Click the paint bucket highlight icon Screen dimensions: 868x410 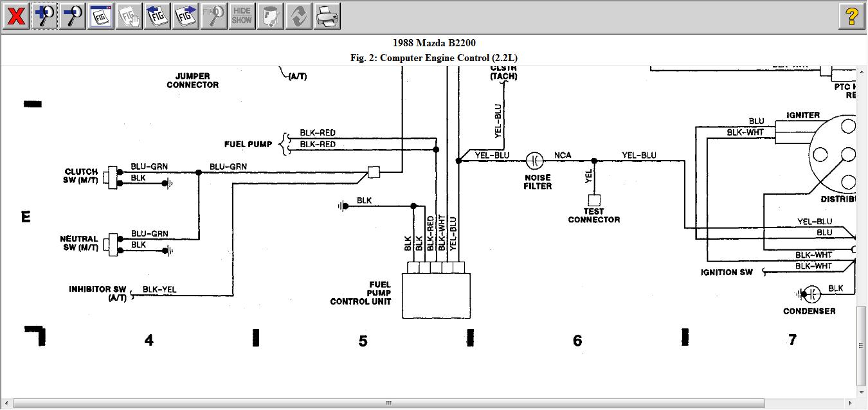(271, 16)
